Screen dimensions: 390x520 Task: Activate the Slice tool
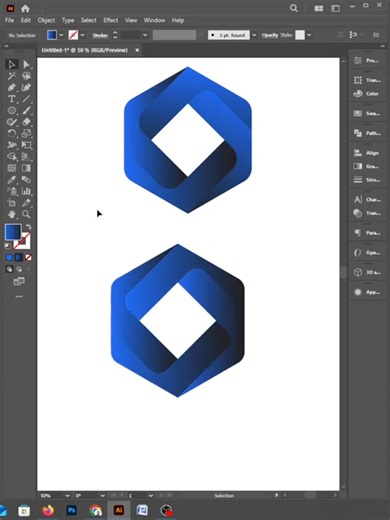(26, 203)
